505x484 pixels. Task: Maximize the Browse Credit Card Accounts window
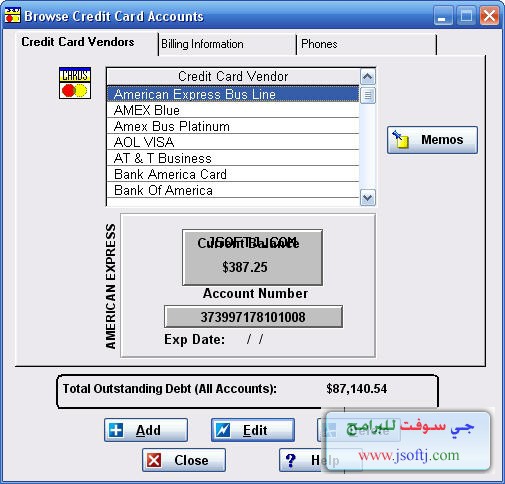point(466,16)
